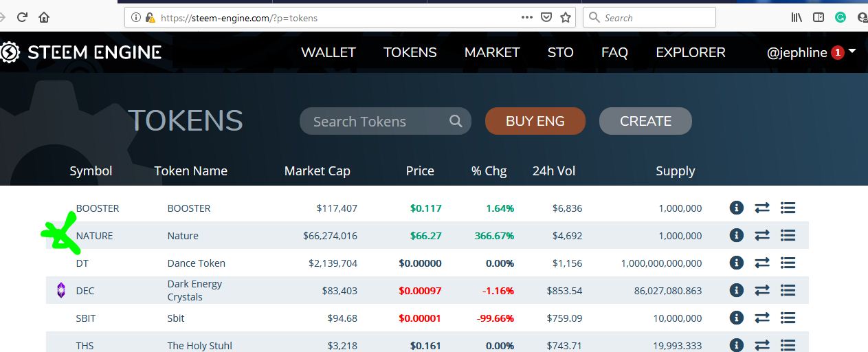Open BOOSTER market exchange arrows
Image resolution: width=868 pixels, height=352 pixels.
(x=761, y=208)
